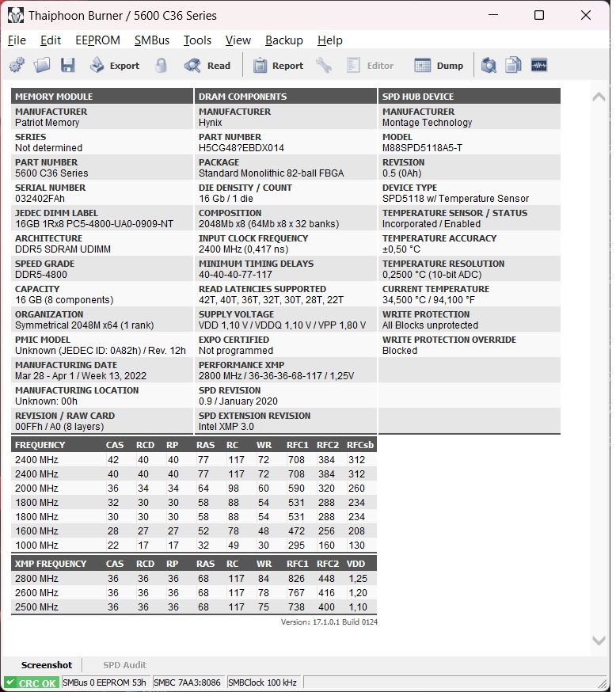The height and width of the screenshot is (692, 616).
Task: Click the DDR5-4800 speed grade value
Action: (x=41, y=275)
